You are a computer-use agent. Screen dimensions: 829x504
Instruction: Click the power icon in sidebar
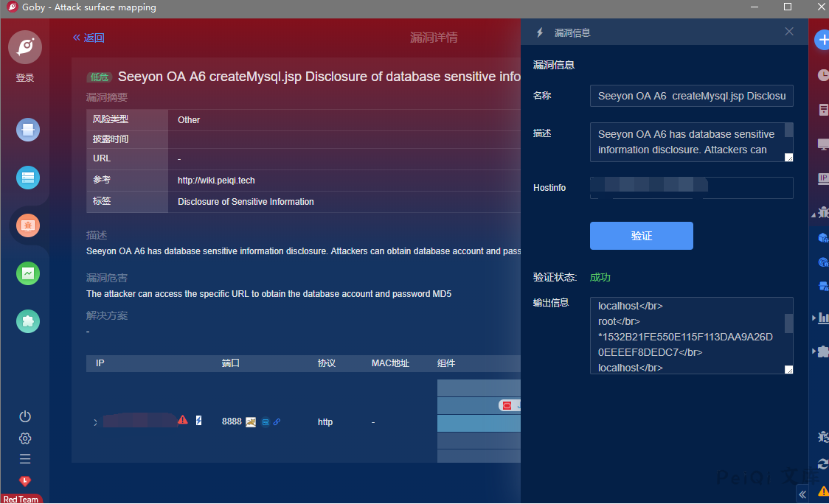[x=25, y=416]
